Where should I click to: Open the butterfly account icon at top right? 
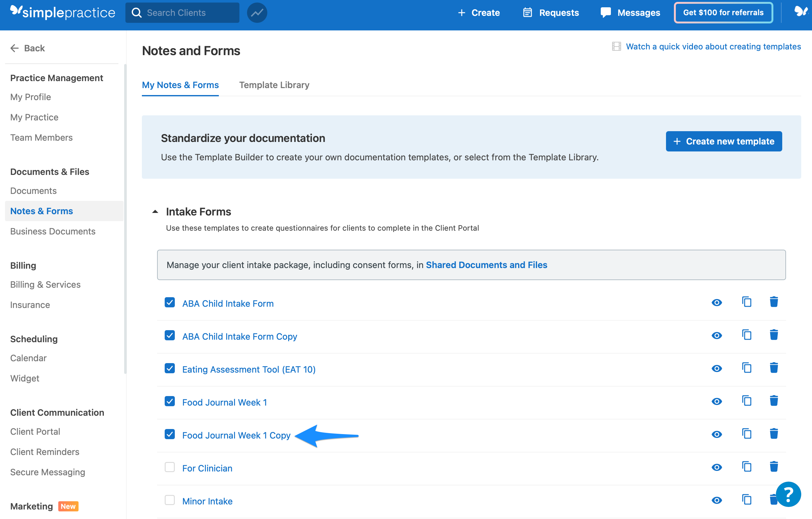click(801, 11)
